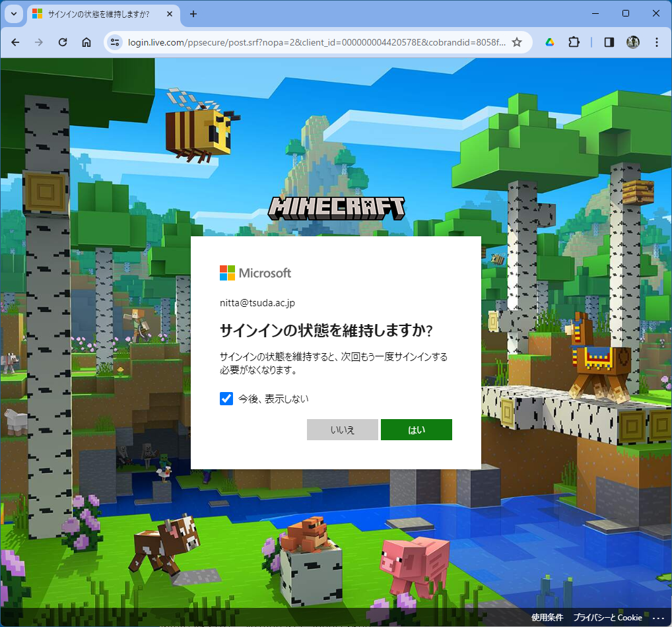Toggle the browser side panel
This screenshot has height=627, width=672.
click(x=609, y=42)
